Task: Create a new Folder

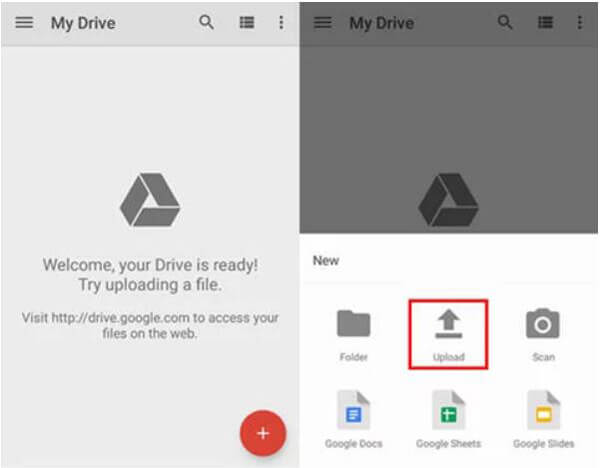Action: pos(354,336)
